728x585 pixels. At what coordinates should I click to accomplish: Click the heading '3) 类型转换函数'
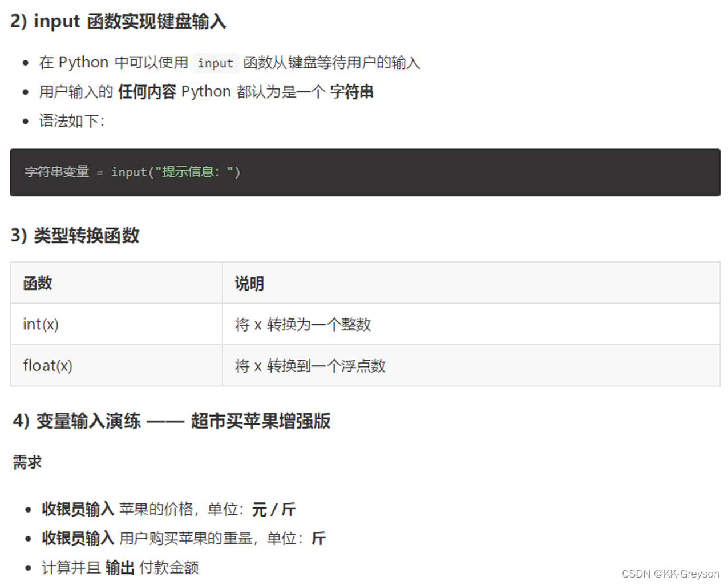75,235
